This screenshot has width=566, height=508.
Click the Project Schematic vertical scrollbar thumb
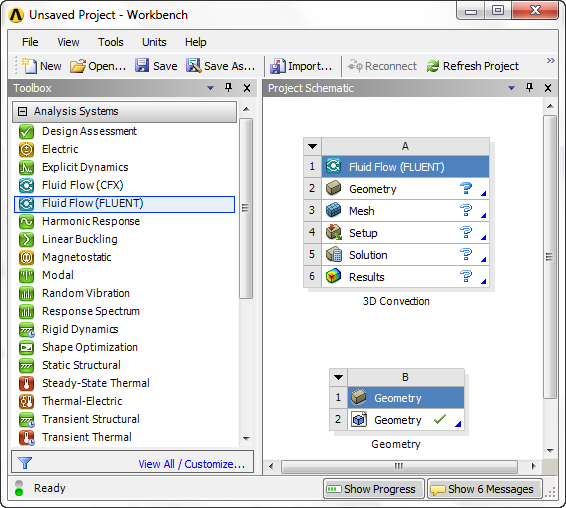pyautogui.click(x=550, y=257)
